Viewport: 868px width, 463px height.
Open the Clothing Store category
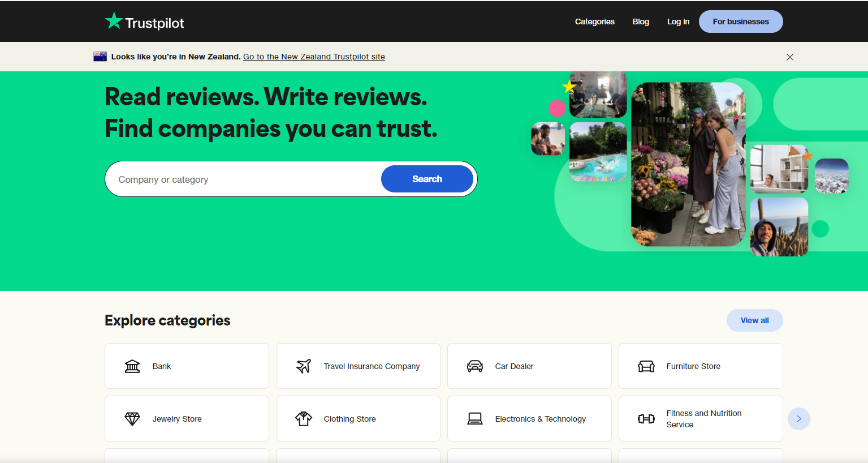358,419
